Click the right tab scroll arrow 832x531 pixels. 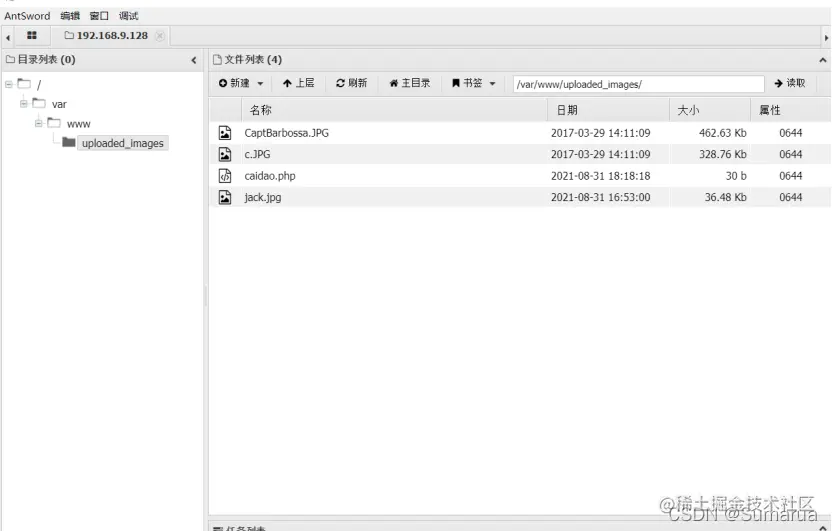pos(826,38)
